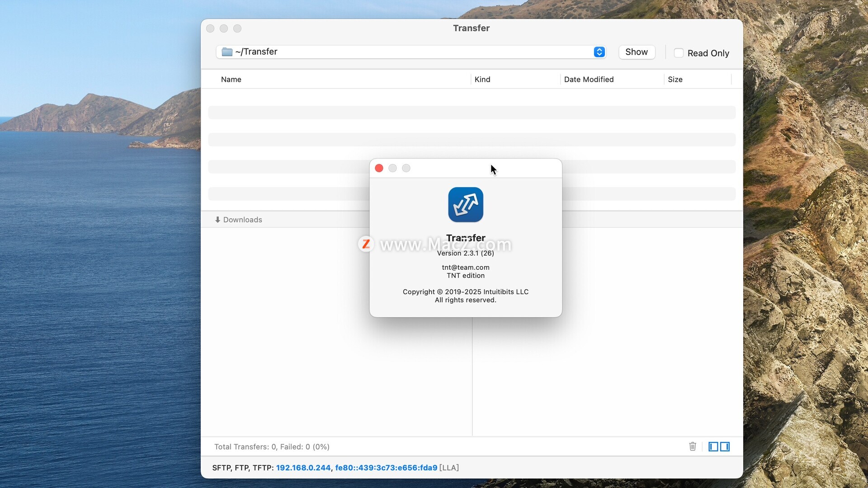Enable the Read Only checkbox
This screenshot has width=868, height=488.
point(679,53)
